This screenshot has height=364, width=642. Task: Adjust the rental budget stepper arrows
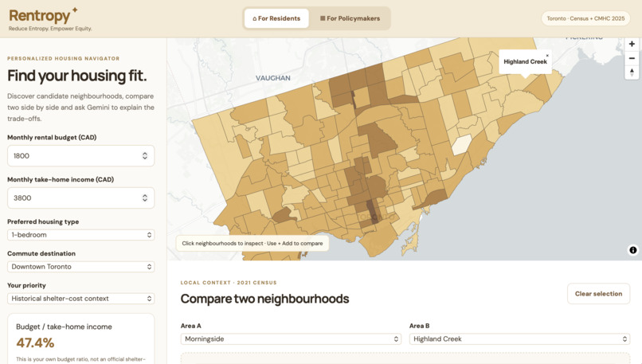click(x=145, y=155)
